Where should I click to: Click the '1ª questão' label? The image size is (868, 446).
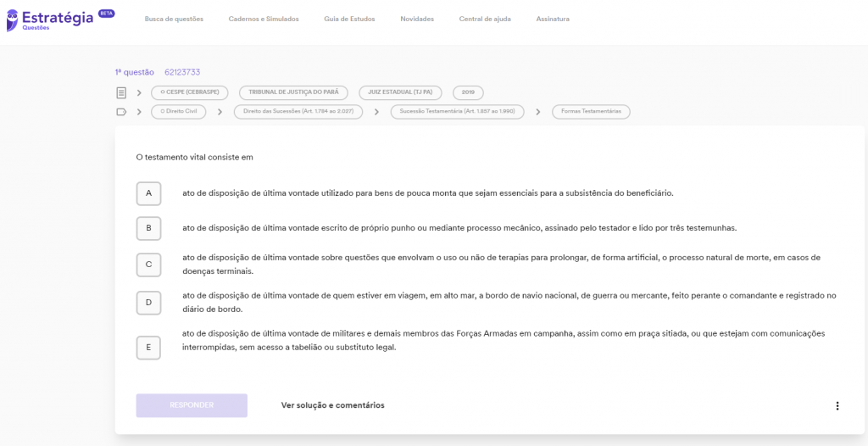(135, 73)
